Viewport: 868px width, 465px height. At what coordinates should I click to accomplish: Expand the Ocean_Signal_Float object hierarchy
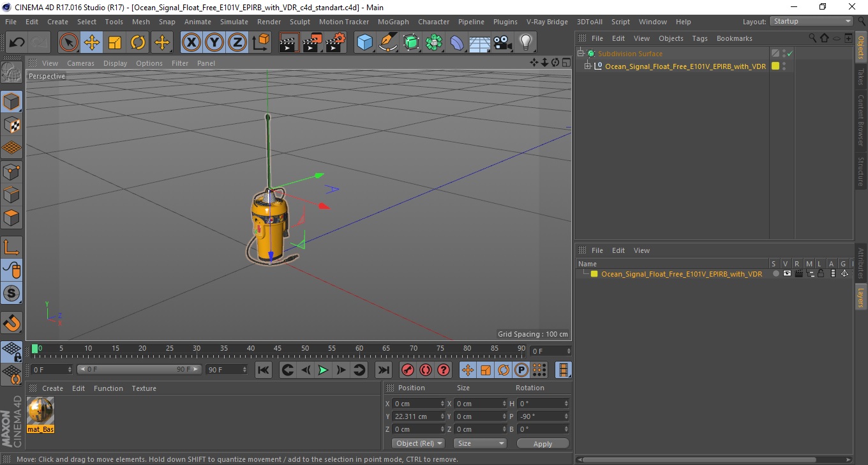coord(588,66)
